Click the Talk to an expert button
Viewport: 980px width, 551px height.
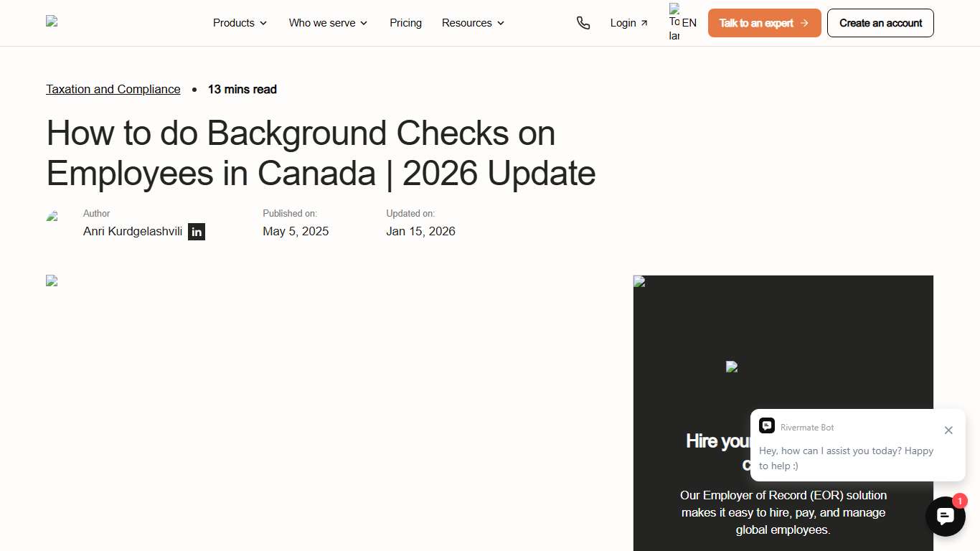(764, 22)
